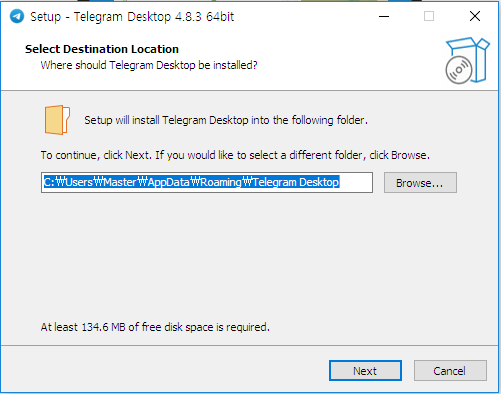Click the destination folder path field

tap(207, 182)
